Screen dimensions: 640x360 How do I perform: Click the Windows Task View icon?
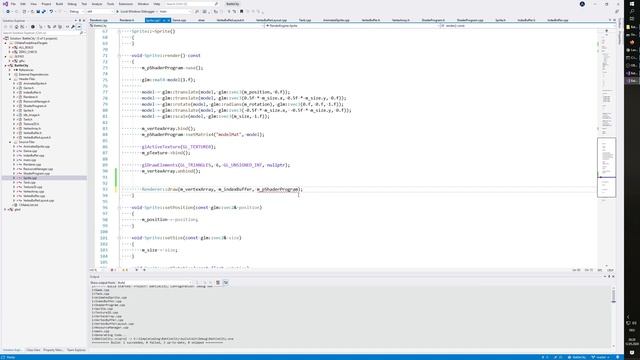(632, 19)
